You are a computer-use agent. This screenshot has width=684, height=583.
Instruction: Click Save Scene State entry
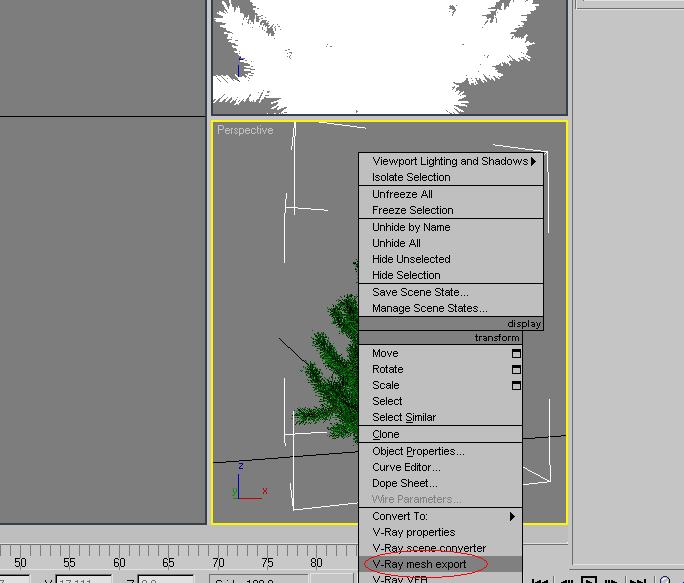click(x=420, y=292)
